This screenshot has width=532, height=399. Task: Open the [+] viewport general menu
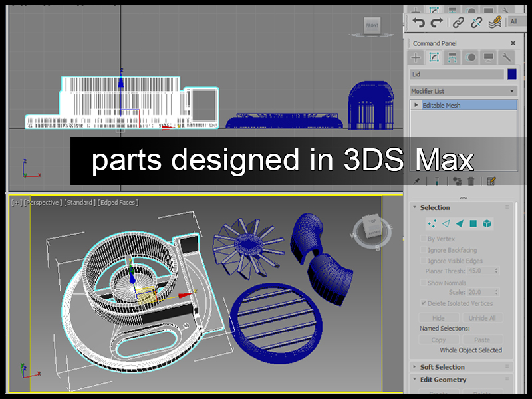(16, 203)
